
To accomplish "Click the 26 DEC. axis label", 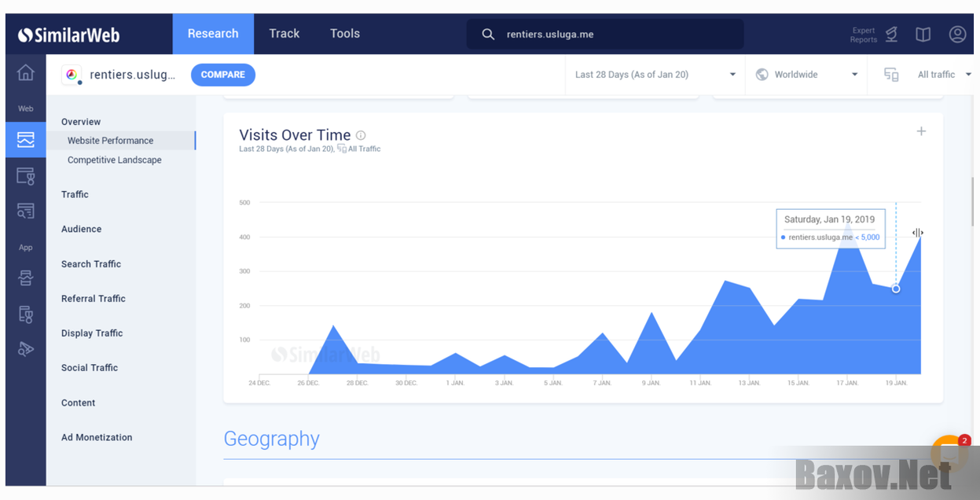I will [x=308, y=383].
